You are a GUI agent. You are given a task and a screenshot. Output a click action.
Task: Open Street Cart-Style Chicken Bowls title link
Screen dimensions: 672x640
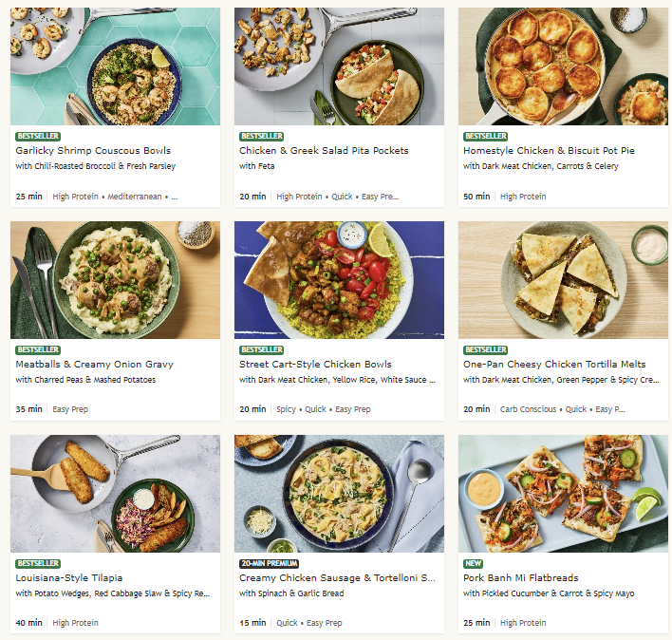[x=315, y=364]
